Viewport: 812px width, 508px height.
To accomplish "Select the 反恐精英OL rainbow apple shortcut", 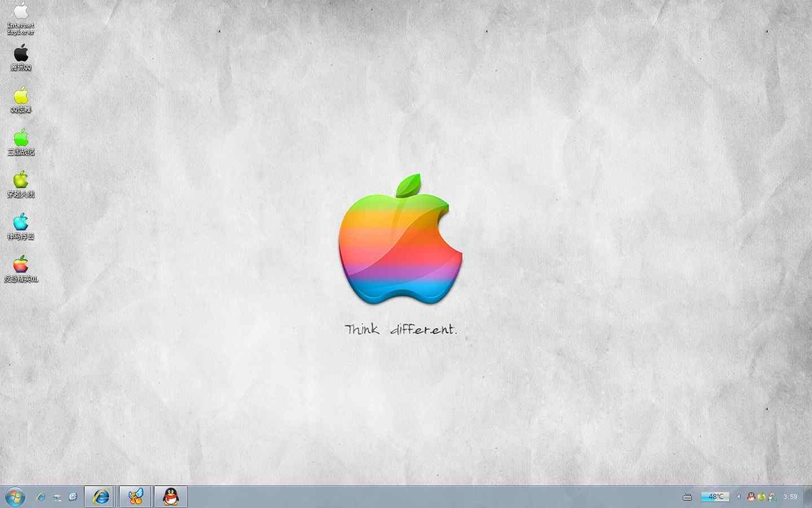I will coord(21,269).
